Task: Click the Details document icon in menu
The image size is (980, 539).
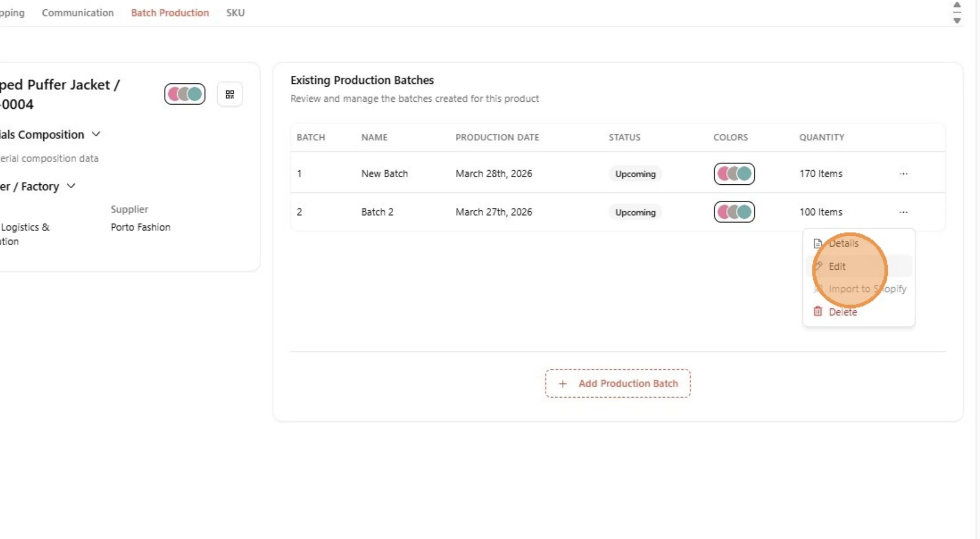Action: pyautogui.click(x=817, y=244)
